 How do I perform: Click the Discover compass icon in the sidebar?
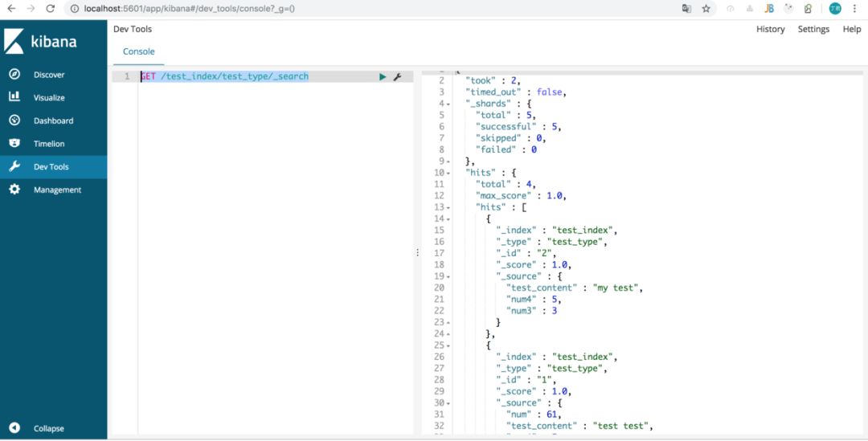tap(14, 74)
